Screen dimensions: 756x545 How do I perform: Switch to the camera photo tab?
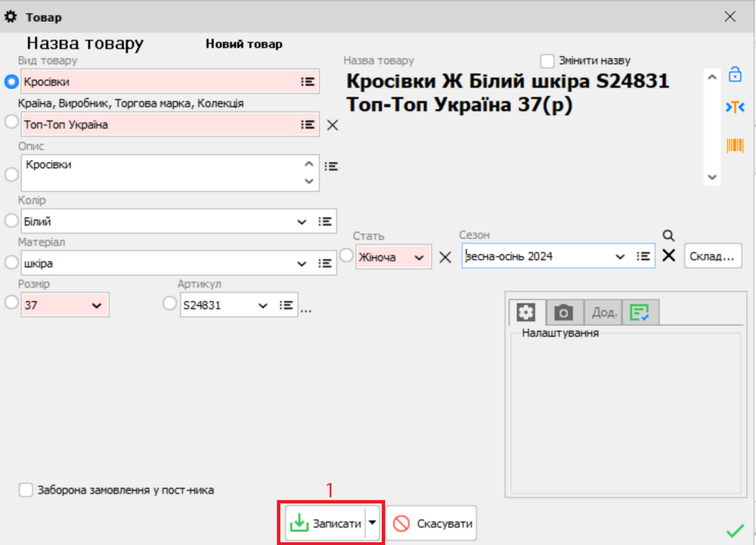click(563, 311)
